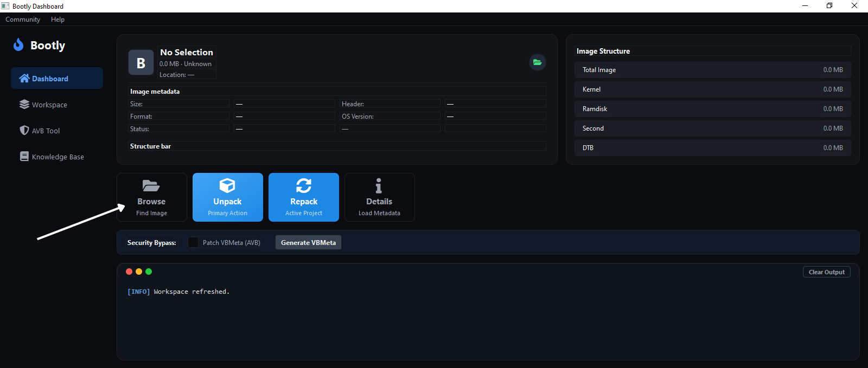The image size is (868, 368).
Task: Click the shield icon beside AVB Tool
Action: click(x=24, y=130)
